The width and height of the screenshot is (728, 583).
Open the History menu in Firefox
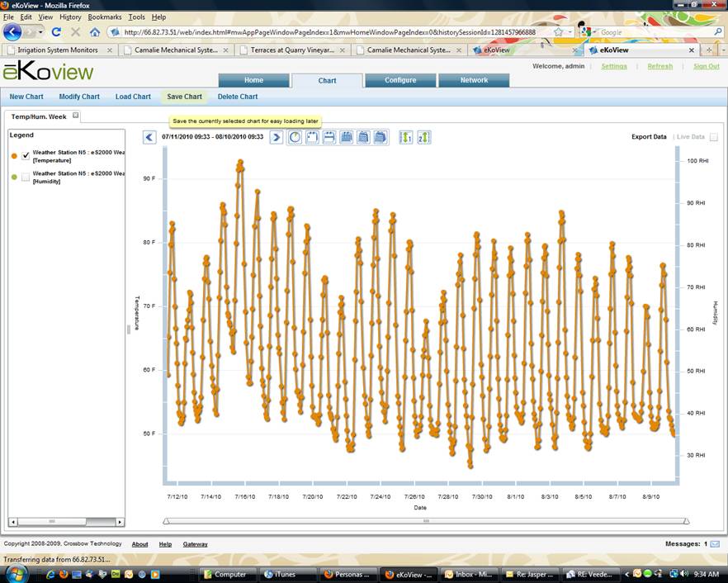click(70, 17)
